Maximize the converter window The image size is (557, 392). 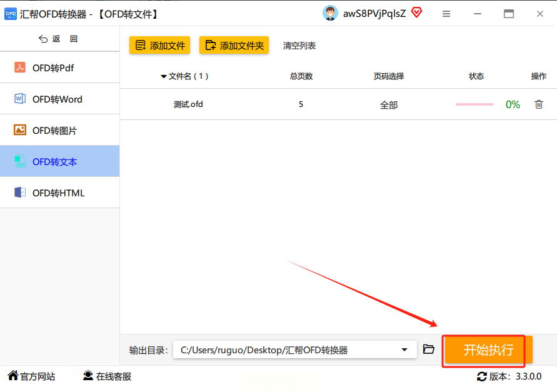(x=509, y=14)
